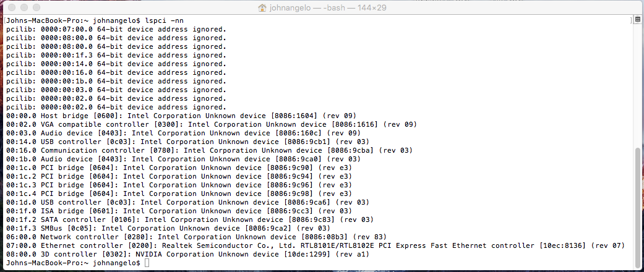Viewport: 644px width, 272px height.
Task: Zoom the window with the green button
Action: click(x=36, y=8)
